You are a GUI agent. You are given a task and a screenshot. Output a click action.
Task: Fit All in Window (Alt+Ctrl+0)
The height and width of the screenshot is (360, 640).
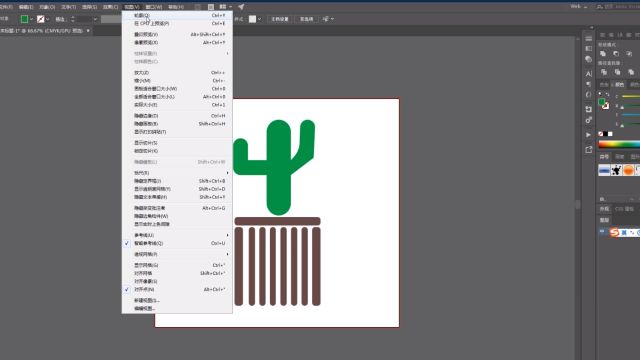177,97
